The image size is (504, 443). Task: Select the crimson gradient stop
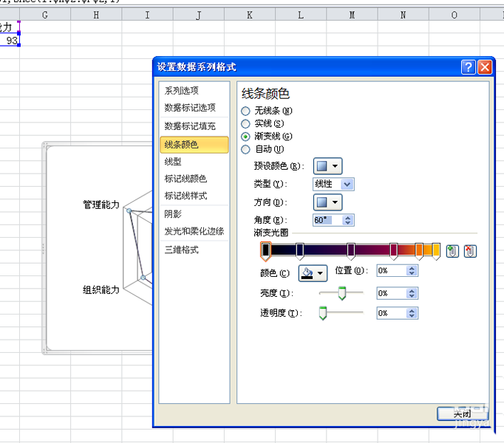click(x=394, y=251)
